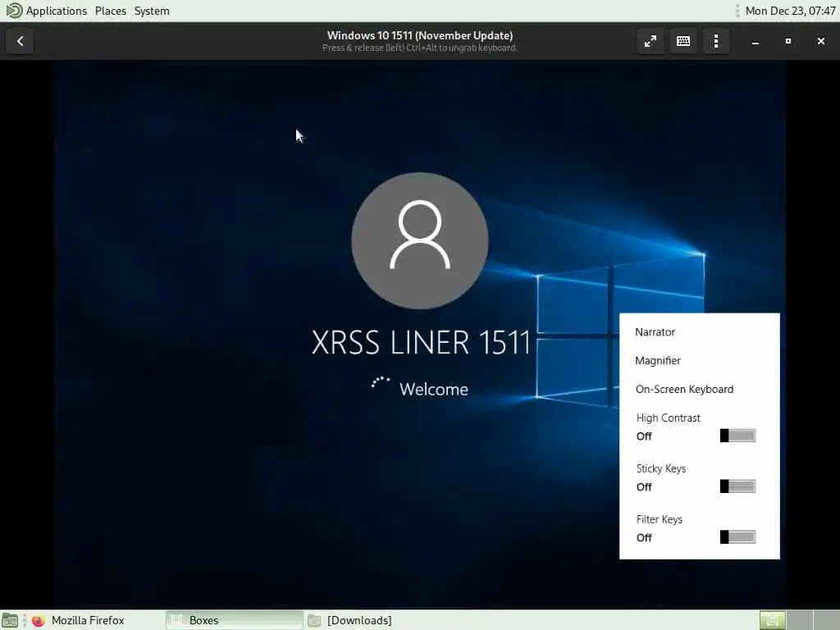Click the Filter Keys label
Viewport: 840px width, 630px height.
coord(659,519)
